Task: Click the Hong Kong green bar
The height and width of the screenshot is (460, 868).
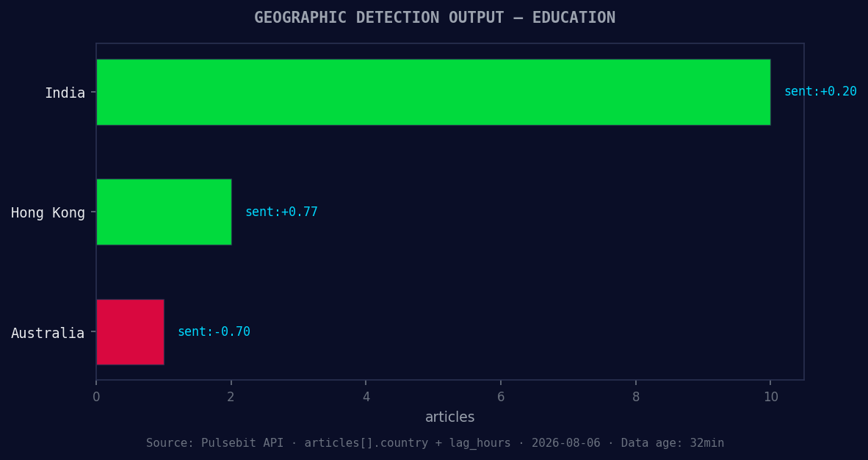Action: [x=164, y=212]
